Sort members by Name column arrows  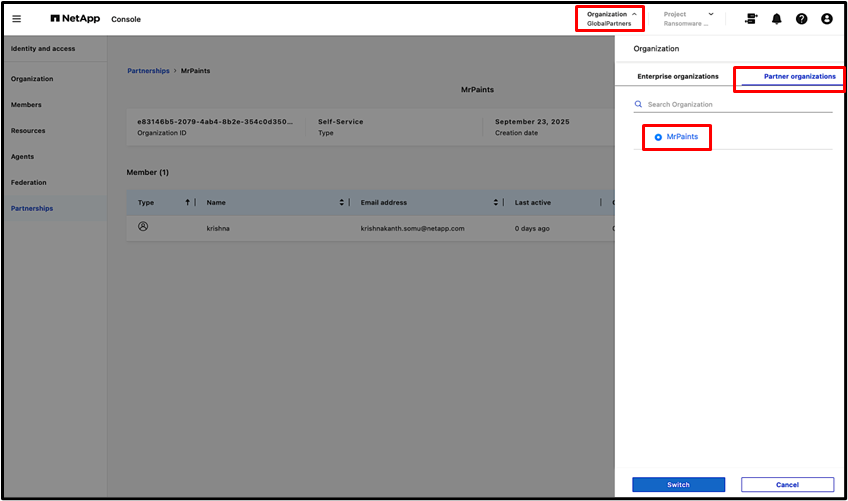tap(341, 202)
